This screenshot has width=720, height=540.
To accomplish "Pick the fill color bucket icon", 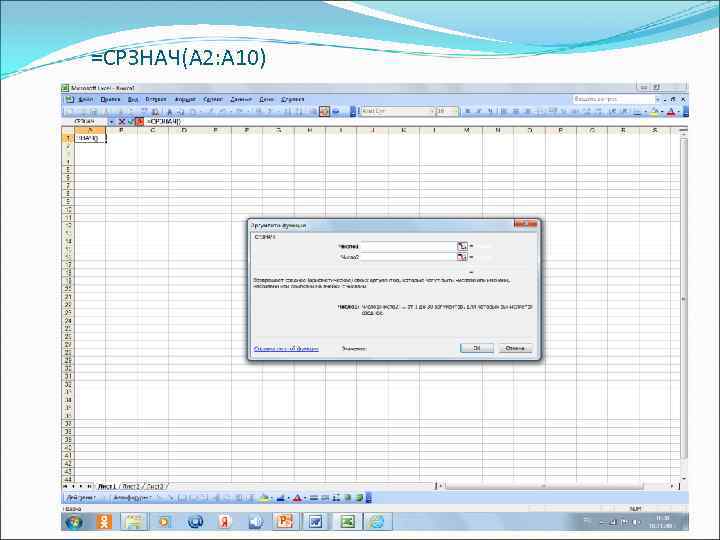I will tap(654, 112).
